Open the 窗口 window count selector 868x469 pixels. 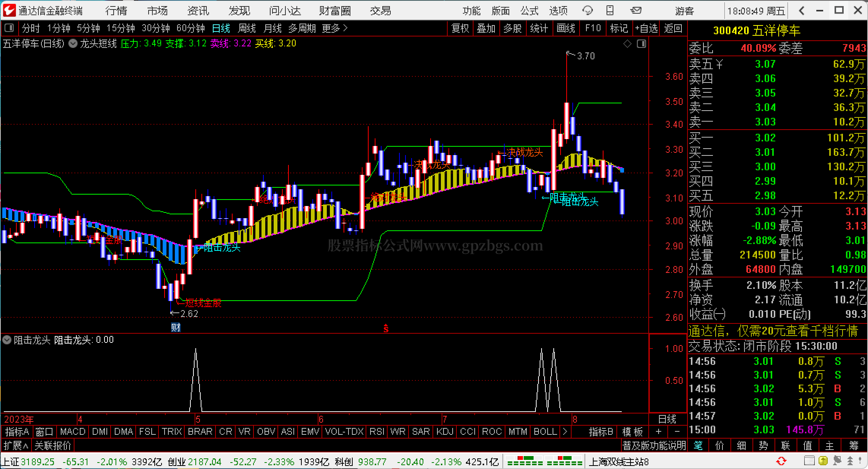coord(44,432)
